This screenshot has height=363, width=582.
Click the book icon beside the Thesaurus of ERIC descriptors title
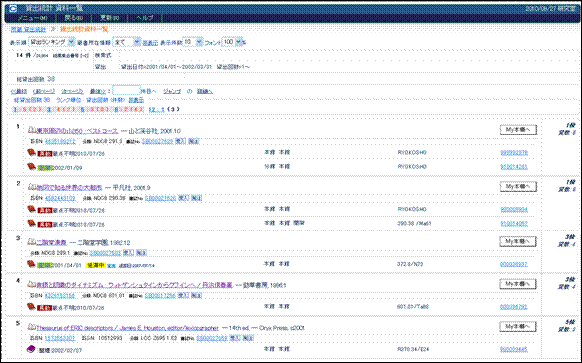pos(32,327)
